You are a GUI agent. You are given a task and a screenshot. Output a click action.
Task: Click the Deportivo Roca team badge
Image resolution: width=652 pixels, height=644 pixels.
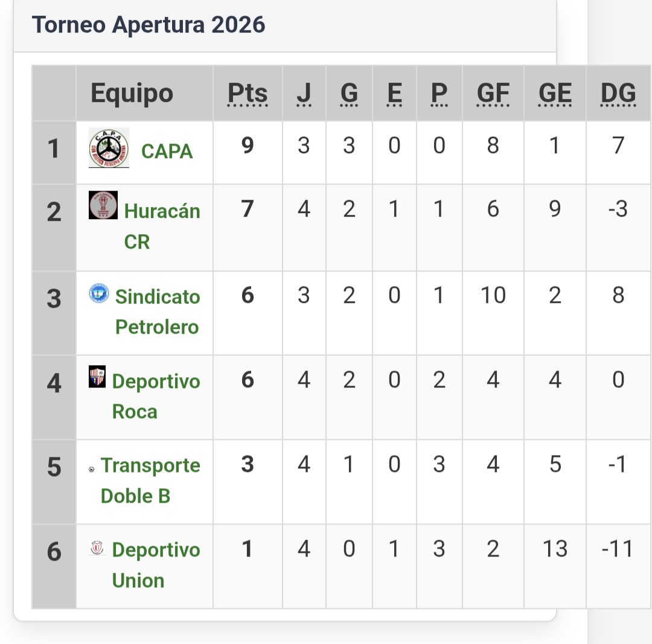click(97, 377)
